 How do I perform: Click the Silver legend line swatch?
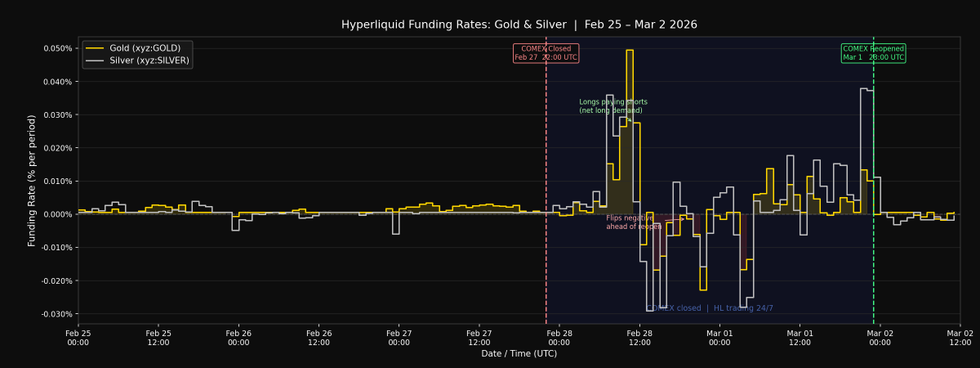click(96, 61)
